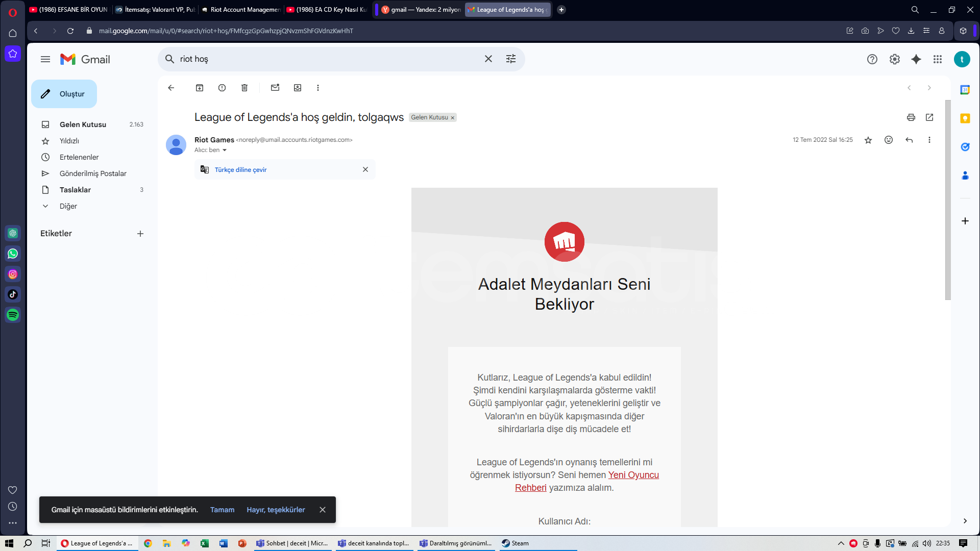The image size is (980, 551).
Task: Open Gemini sparkle assistant
Action: 916,59
